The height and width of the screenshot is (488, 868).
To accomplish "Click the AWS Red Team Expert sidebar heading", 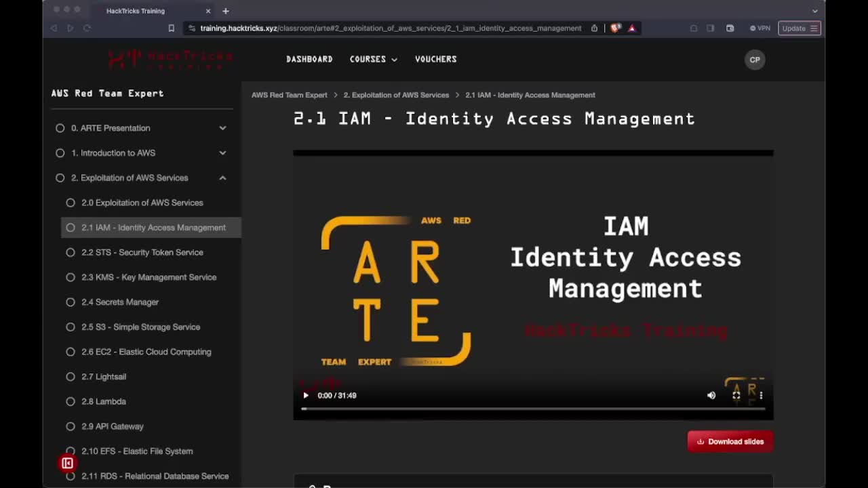I will point(107,94).
